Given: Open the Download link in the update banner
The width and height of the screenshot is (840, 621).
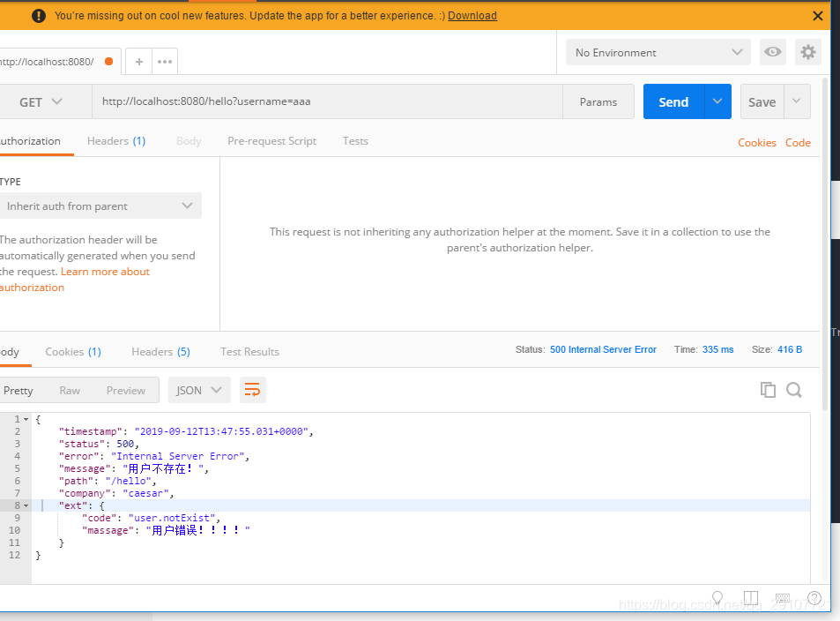Looking at the screenshot, I should click(472, 16).
